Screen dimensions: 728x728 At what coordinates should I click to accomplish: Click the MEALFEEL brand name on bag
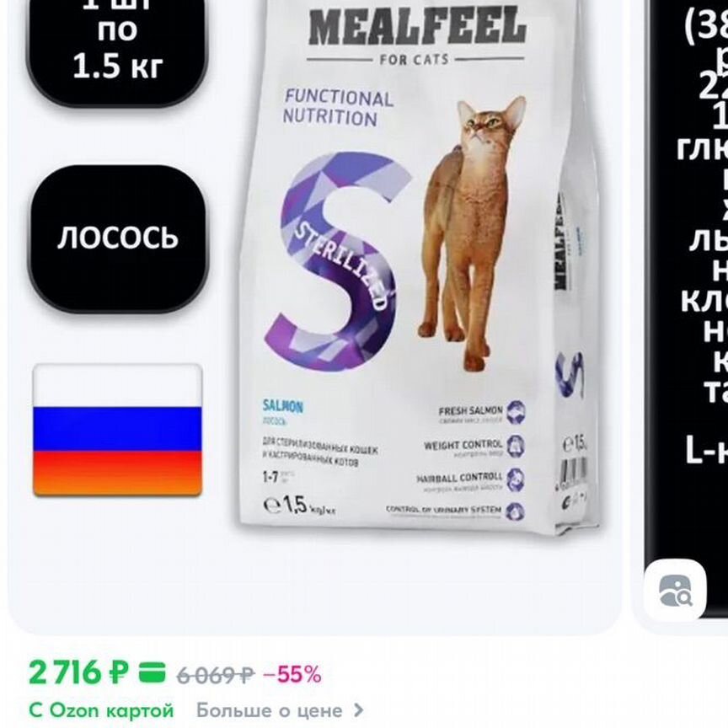coord(417,25)
